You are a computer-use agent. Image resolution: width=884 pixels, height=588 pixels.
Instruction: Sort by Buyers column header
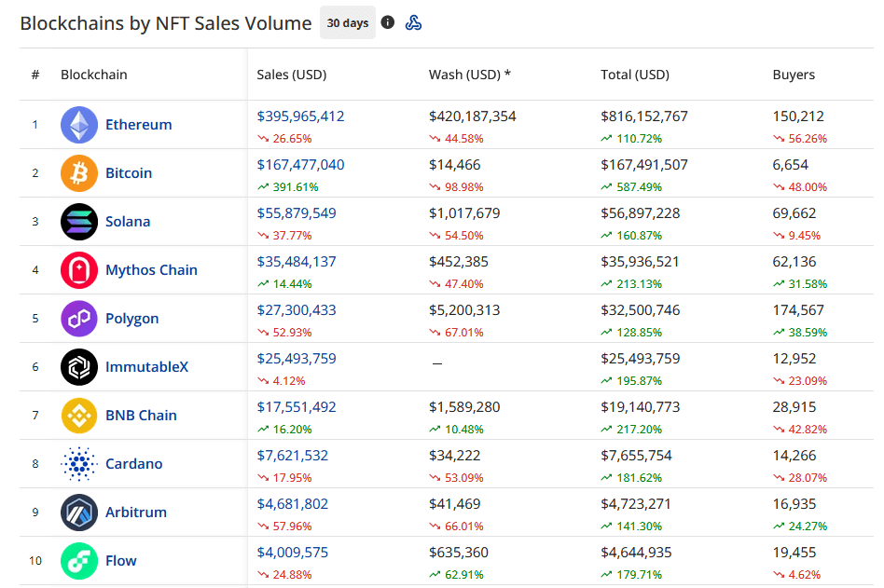click(794, 75)
